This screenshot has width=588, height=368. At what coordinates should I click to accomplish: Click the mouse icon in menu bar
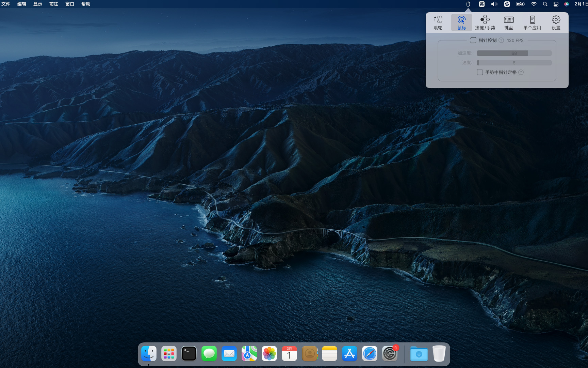(468, 4)
